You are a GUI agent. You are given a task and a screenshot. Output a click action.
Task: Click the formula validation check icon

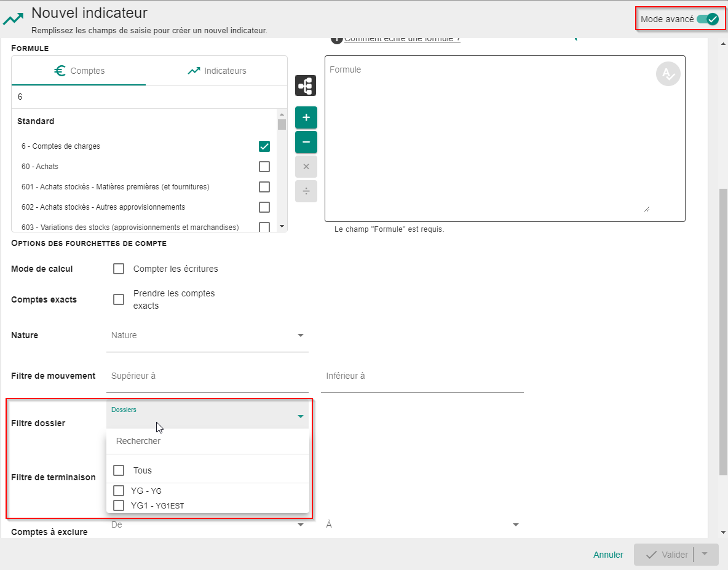coord(668,74)
